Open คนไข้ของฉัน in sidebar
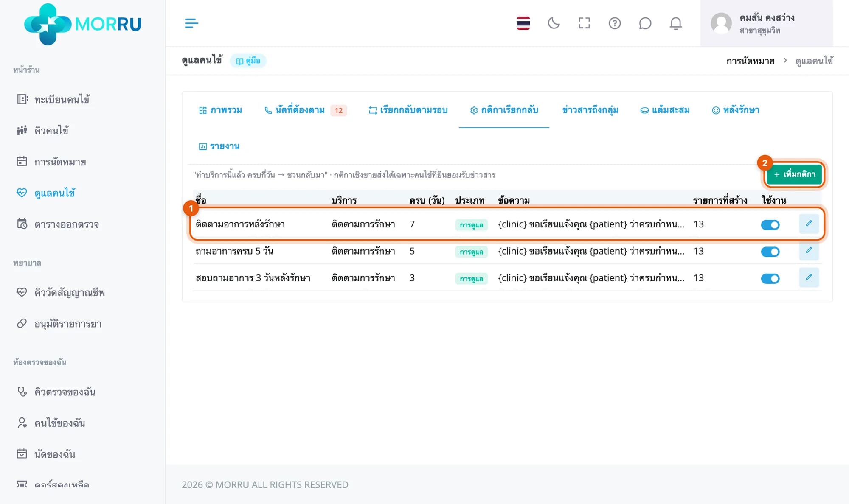Image resolution: width=849 pixels, height=504 pixels. [x=51, y=423]
